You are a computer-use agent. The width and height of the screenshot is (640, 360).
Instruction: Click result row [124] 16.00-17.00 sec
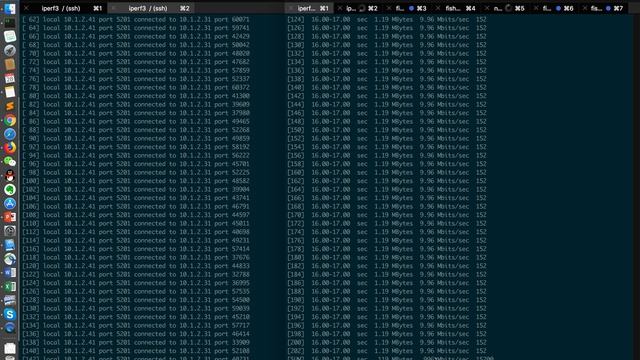[x=387, y=20]
